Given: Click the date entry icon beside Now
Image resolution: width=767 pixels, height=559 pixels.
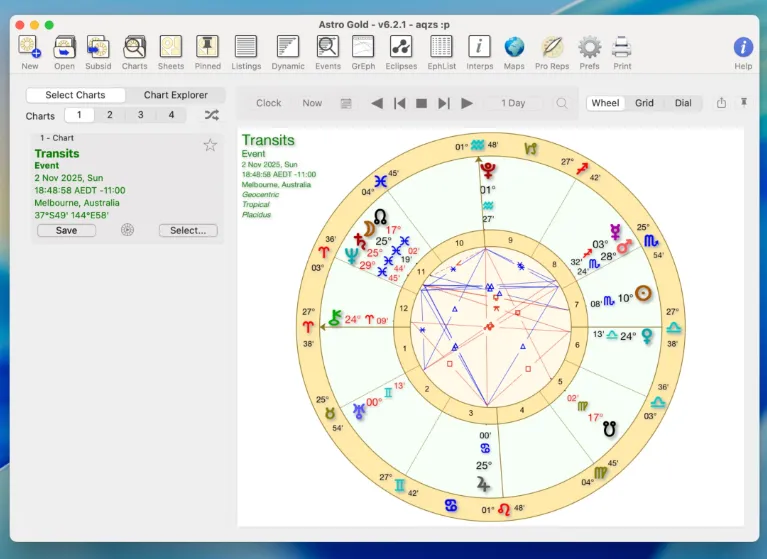Looking at the screenshot, I should pos(346,103).
